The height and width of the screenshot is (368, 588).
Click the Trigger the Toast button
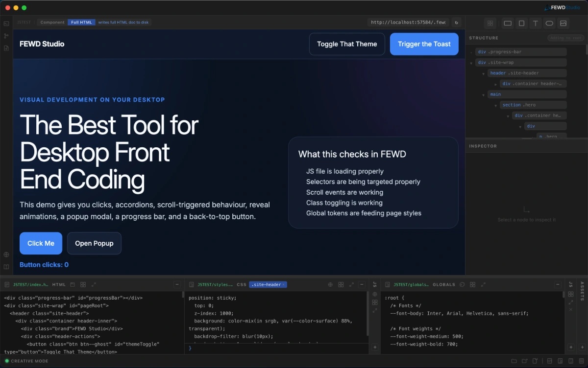click(x=424, y=44)
